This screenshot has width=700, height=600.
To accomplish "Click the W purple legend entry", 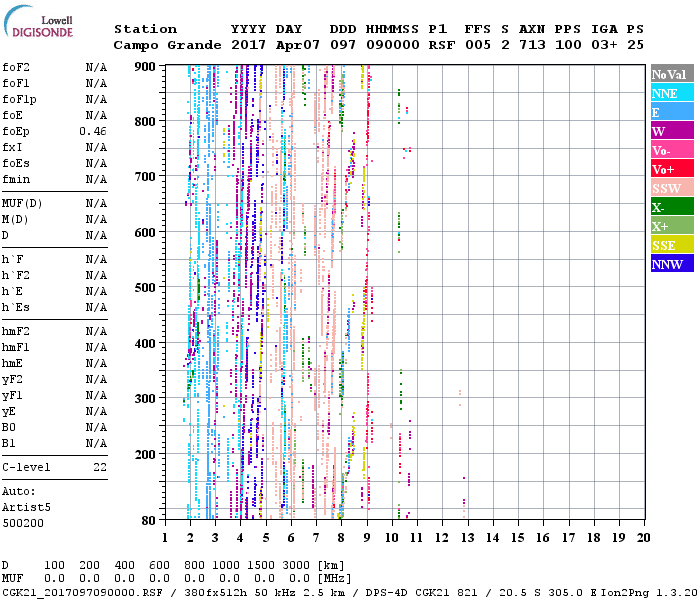I will point(672,131).
